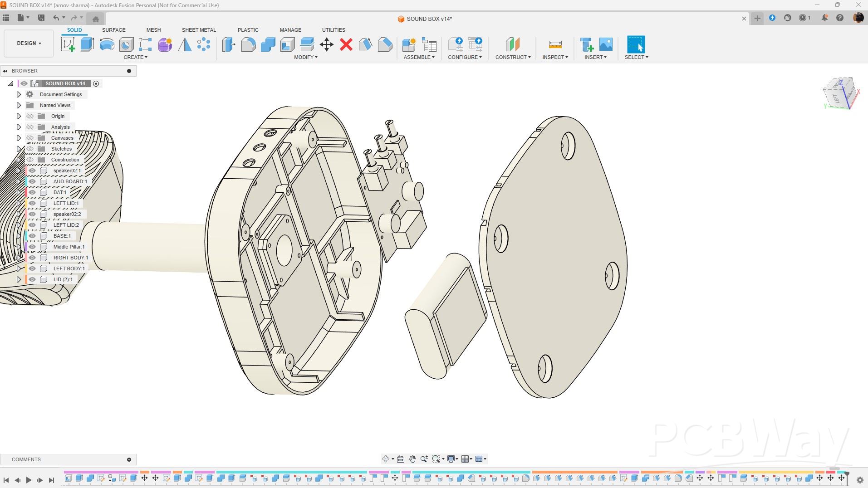Hide the BAT:1 component
Image resolution: width=868 pixels, height=488 pixels.
point(32,192)
